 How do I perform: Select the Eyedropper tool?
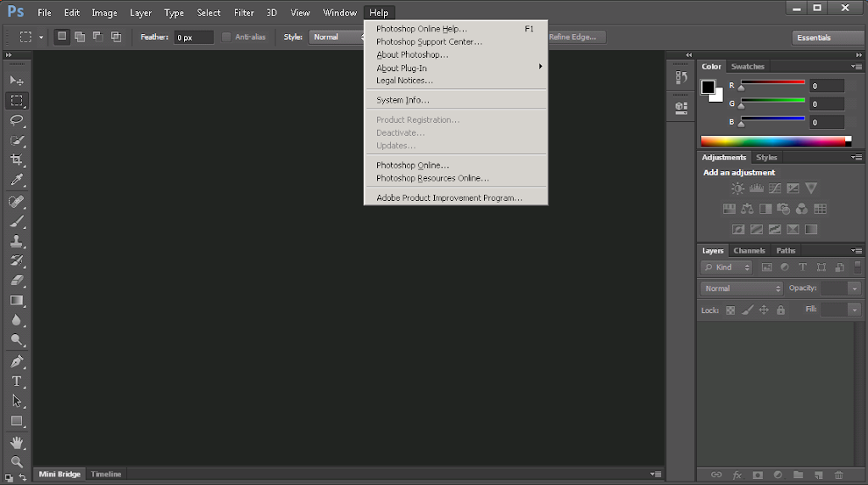click(17, 180)
